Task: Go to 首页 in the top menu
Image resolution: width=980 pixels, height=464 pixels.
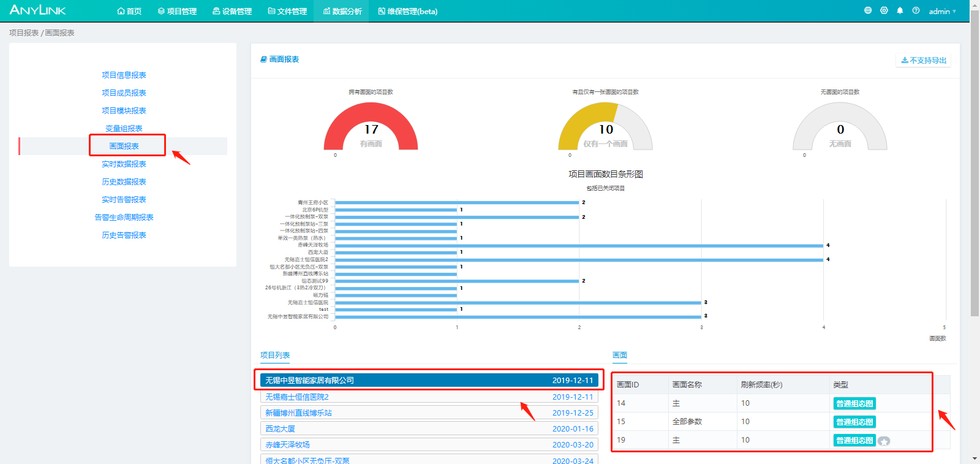Action: 129,11
